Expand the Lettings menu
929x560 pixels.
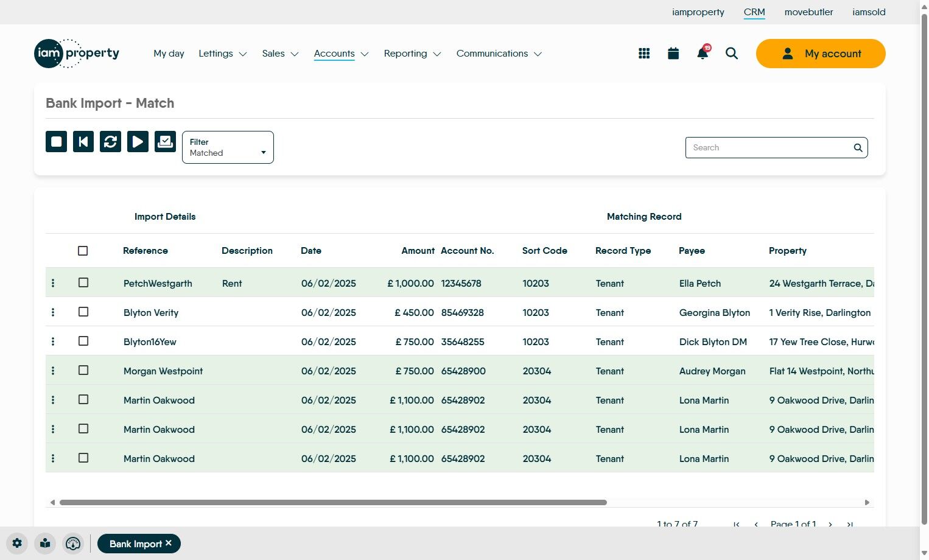click(x=222, y=54)
